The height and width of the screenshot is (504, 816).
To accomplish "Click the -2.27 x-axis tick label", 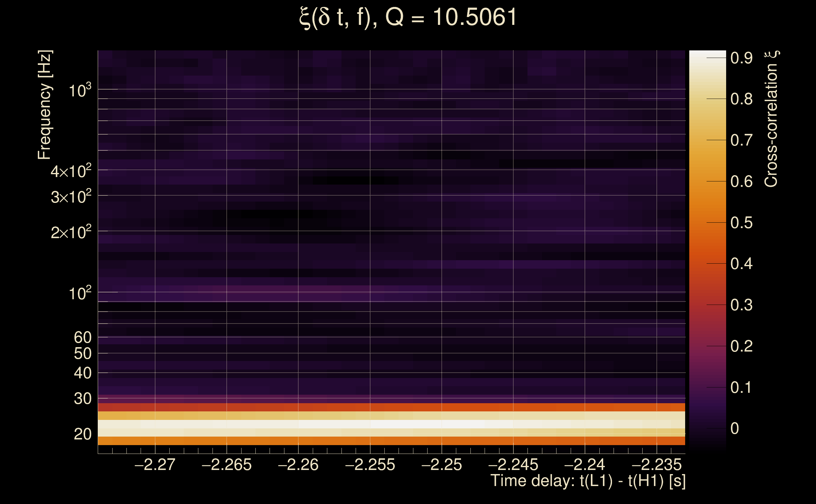I will click(155, 465).
